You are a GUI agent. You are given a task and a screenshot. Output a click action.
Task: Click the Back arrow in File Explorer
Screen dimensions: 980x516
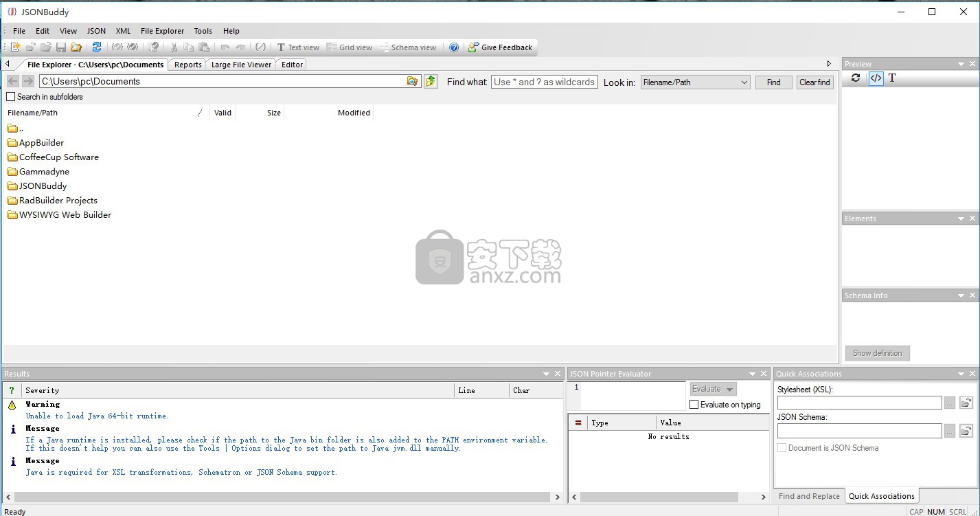click(x=13, y=81)
